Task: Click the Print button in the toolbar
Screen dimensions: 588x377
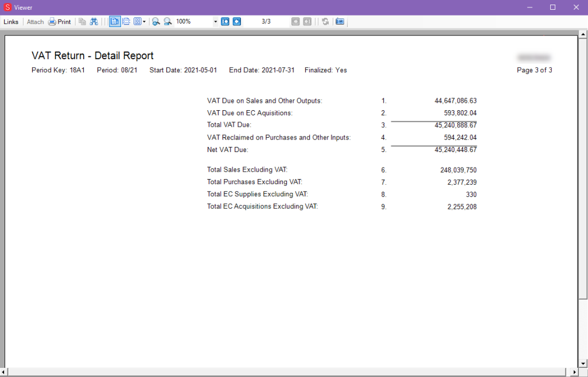Action: (x=60, y=22)
